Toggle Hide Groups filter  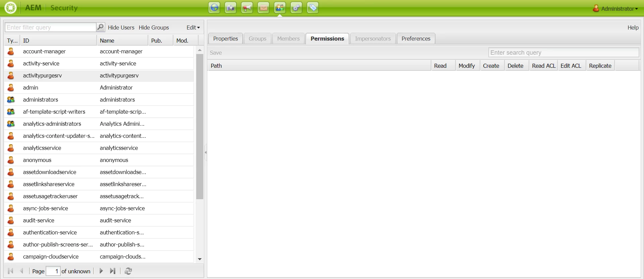[154, 27]
